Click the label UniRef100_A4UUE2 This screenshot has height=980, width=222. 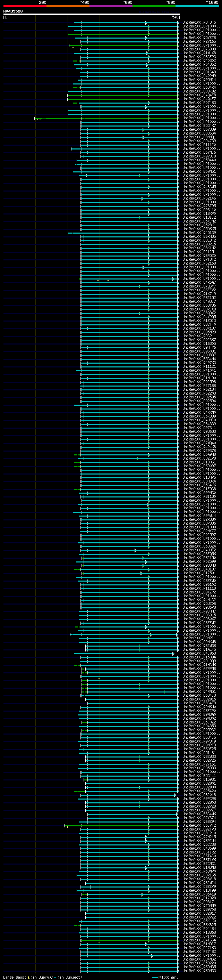click(199, 550)
